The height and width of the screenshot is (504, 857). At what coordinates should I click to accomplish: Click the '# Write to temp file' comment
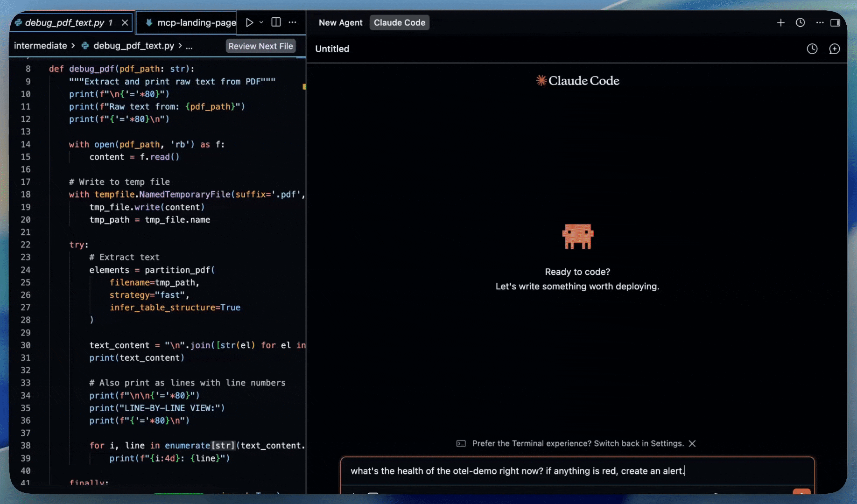pos(119,182)
